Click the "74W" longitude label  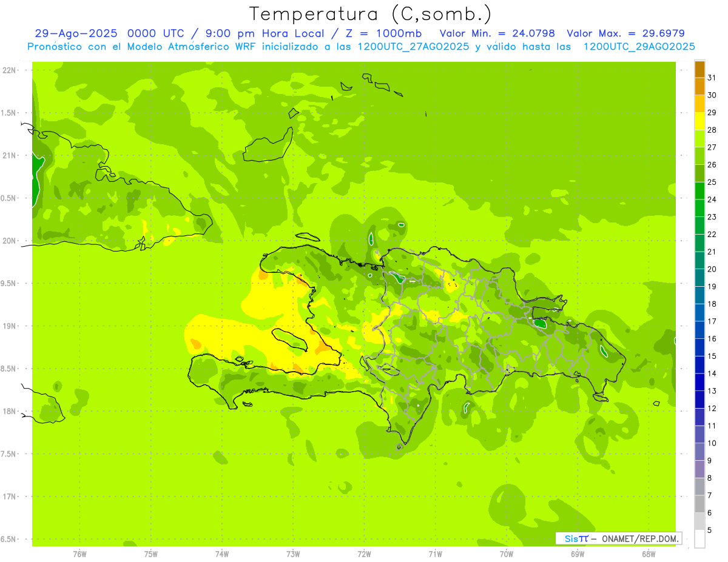[222, 554]
